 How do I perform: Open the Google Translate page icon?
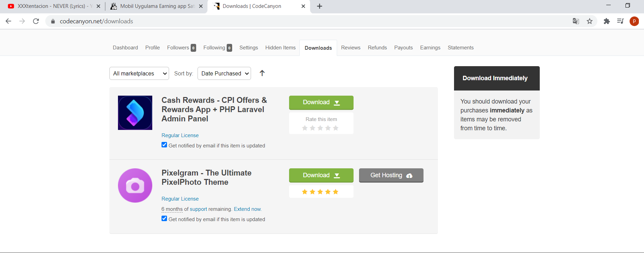pos(576,21)
